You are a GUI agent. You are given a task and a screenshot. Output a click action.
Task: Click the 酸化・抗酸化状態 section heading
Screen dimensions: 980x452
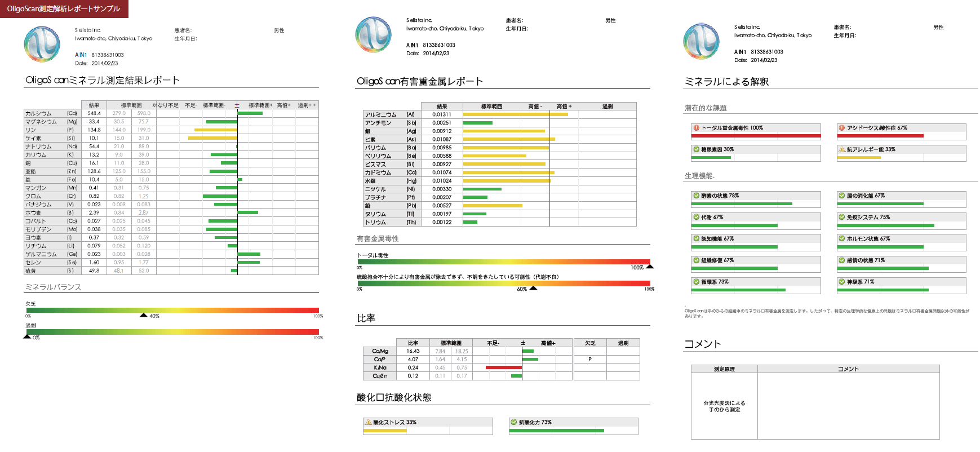tap(394, 398)
